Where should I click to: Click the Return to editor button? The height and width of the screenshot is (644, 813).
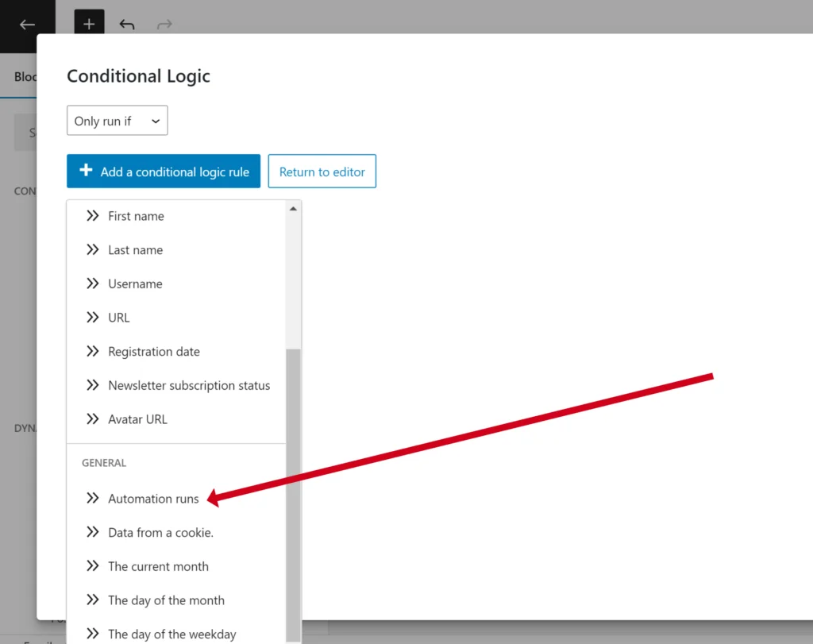(x=322, y=171)
